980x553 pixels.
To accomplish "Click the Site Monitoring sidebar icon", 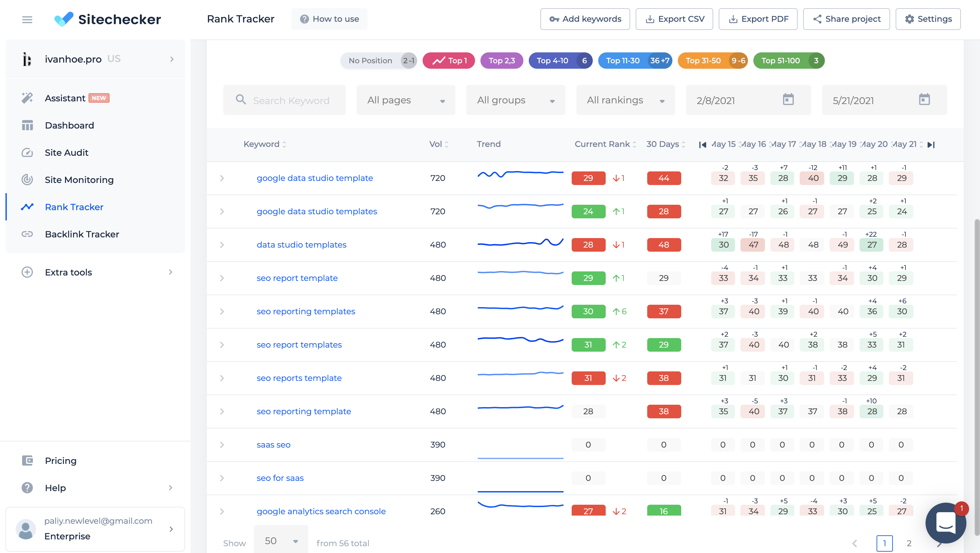I will point(26,180).
